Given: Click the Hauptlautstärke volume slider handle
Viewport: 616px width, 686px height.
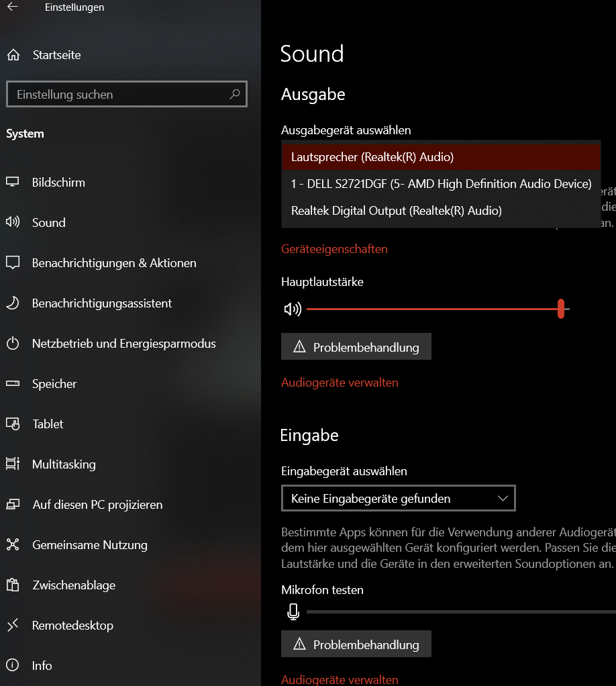Looking at the screenshot, I should tap(560, 309).
